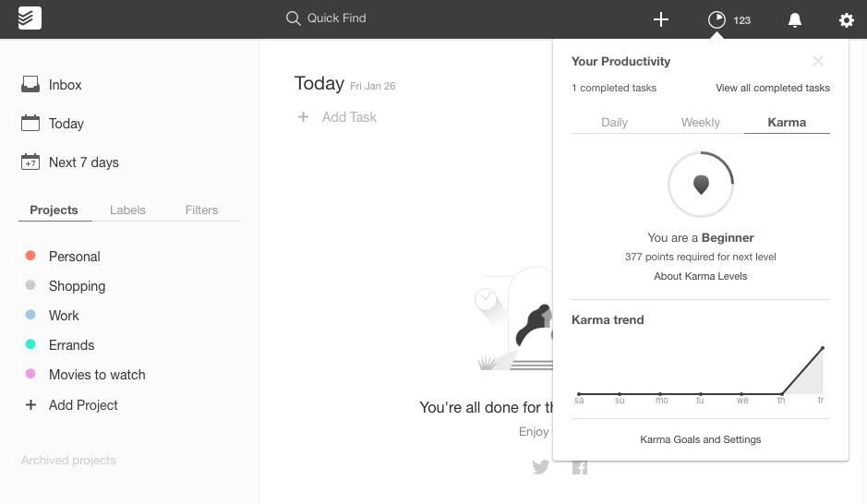
Task: Click '377 points required for next level'
Action: [701, 257]
